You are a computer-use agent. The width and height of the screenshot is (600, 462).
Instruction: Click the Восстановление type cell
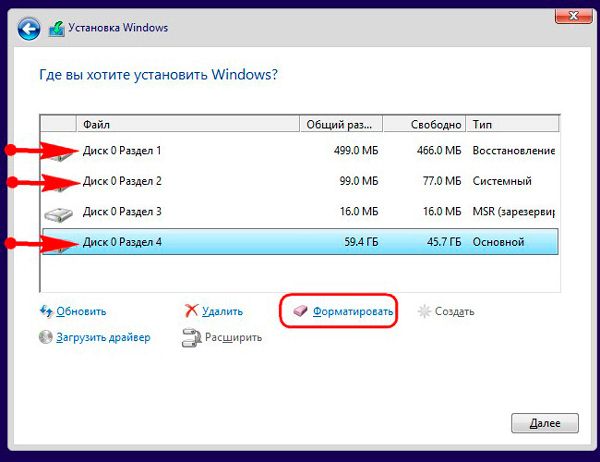[514, 150]
